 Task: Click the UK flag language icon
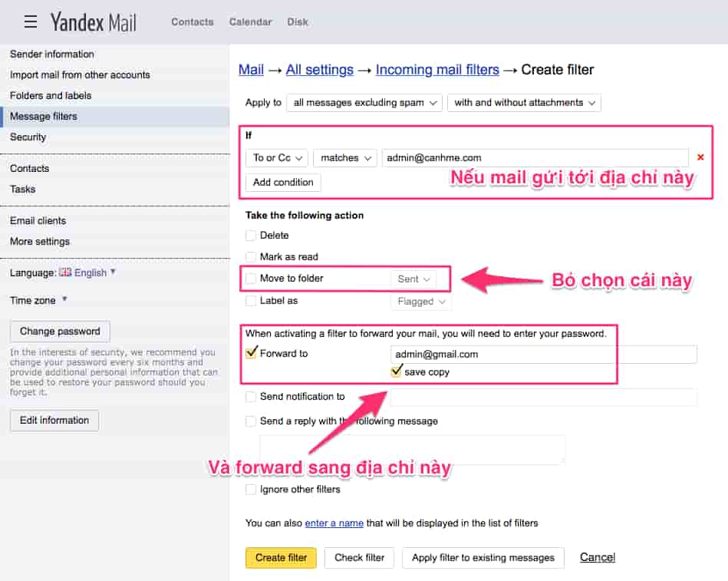tap(65, 272)
